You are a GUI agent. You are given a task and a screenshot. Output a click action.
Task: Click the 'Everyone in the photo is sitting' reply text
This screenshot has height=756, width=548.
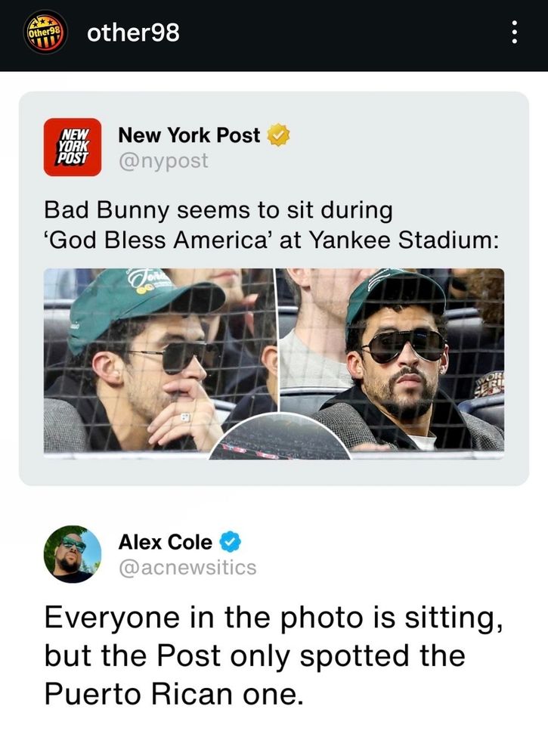click(274, 618)
